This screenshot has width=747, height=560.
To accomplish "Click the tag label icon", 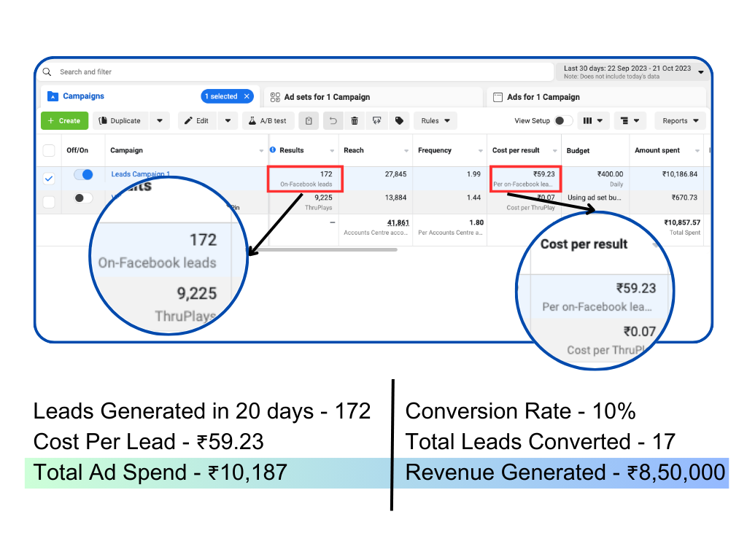I will [399, 121].
